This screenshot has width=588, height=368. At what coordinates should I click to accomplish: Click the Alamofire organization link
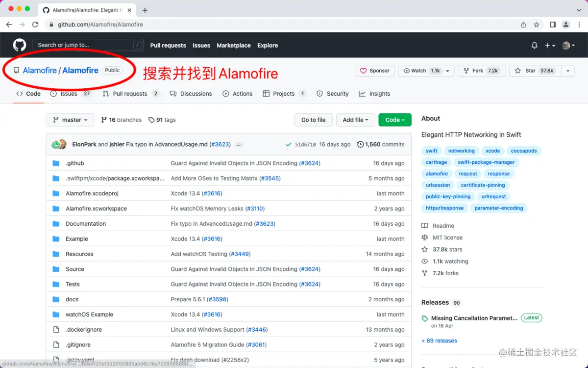pos(40,71)
